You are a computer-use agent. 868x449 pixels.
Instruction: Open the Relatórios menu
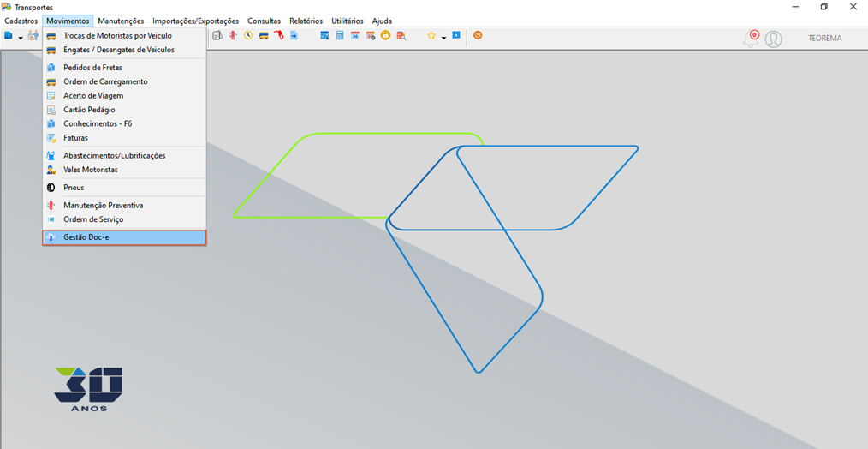coord(306,21)
